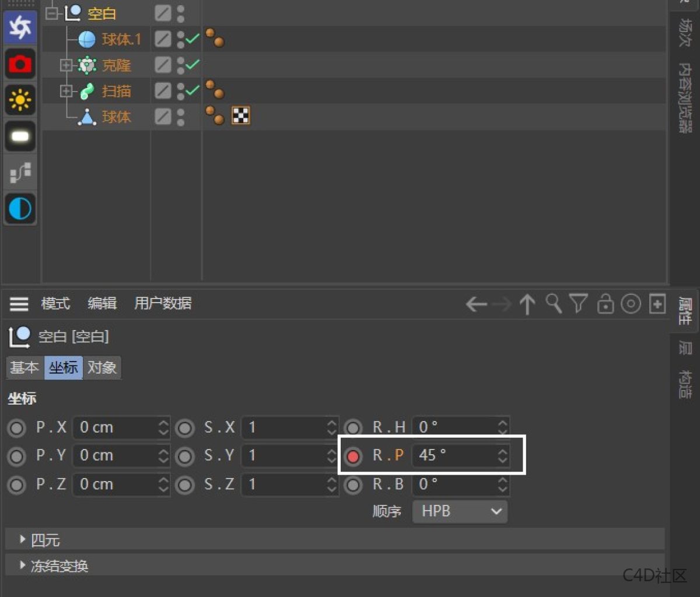Screen dimensions: 700x597
Task: Open the 编辑 menu in the attribute manager
Action: pyautogui.click(x=101, y=303)
